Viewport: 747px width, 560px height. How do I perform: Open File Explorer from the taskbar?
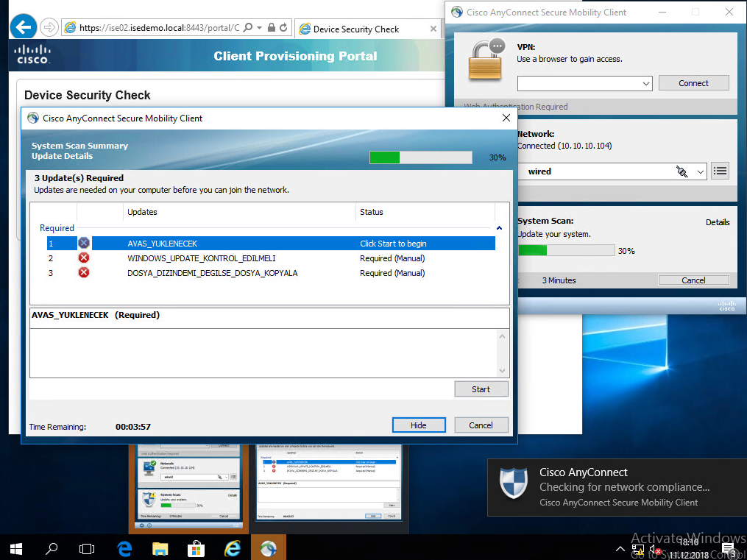point(160,548)
